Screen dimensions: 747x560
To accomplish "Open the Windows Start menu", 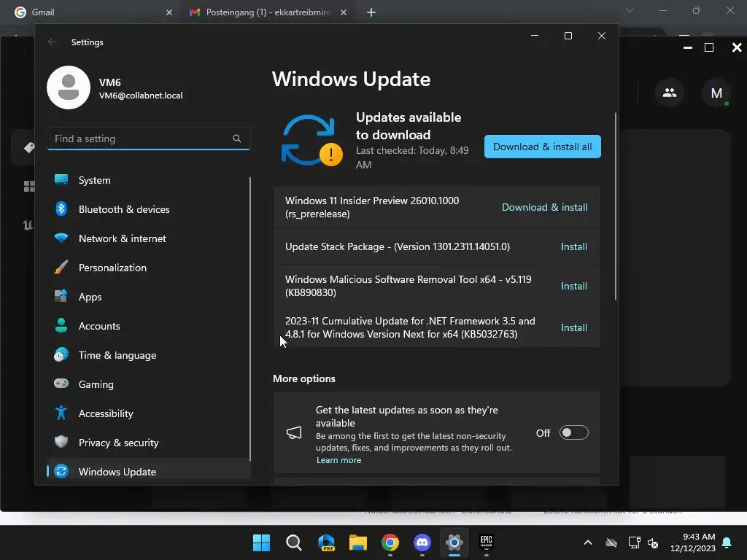I will click(261, 542).
